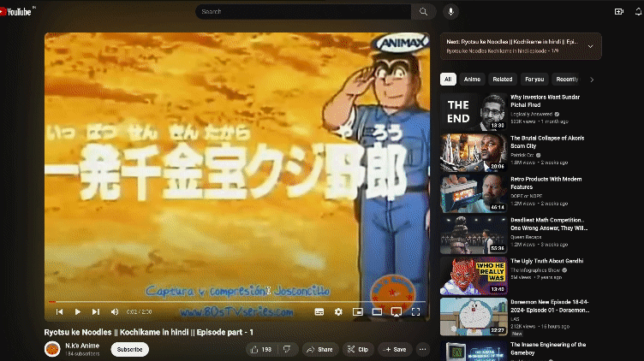Viewport: 644px width, 361px height.
Task: Open N.k's Anime channel name
Action: (82, 346)
